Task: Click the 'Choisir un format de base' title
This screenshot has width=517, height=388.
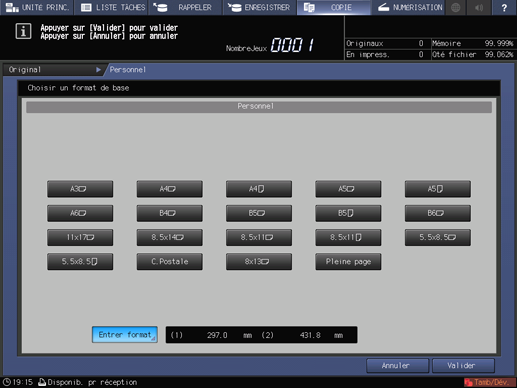Action: [78, 88]
